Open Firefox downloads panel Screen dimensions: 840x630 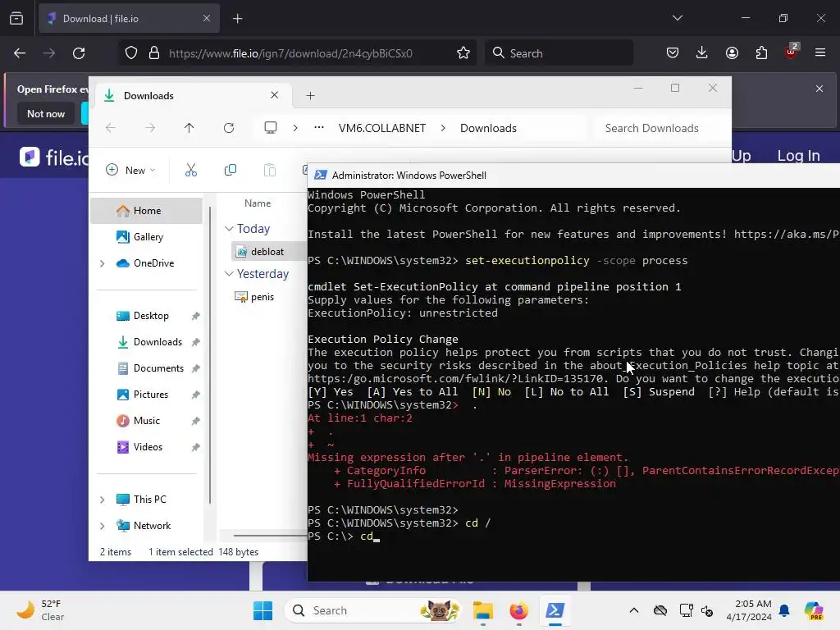tap(702, 53)
